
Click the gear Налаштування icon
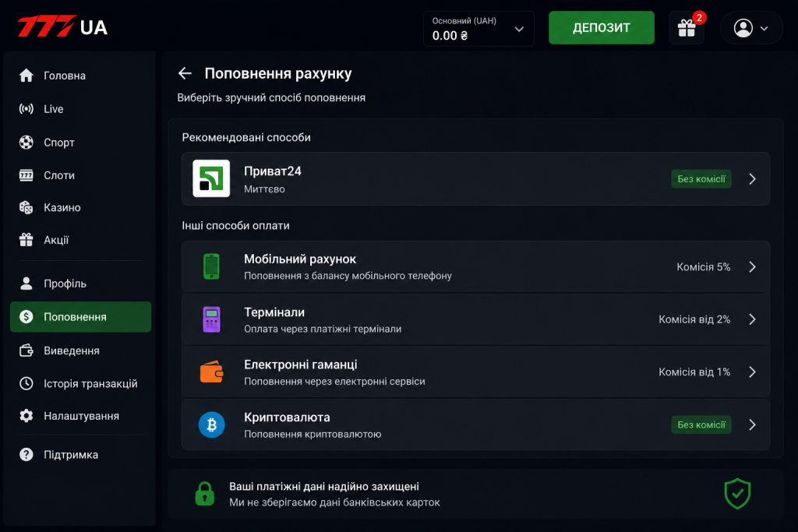tap(26, 415)
